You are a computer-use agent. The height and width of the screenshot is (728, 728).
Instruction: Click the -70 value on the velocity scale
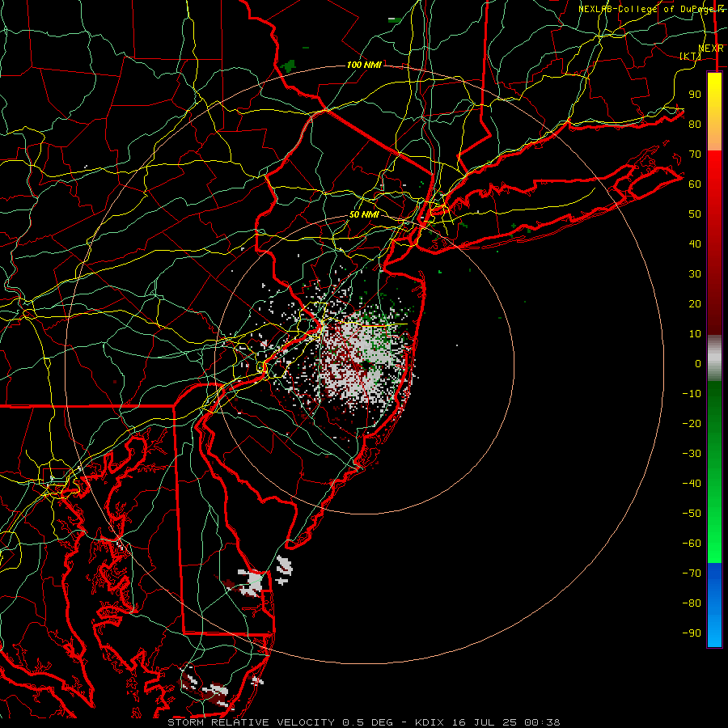click(692, 573)
